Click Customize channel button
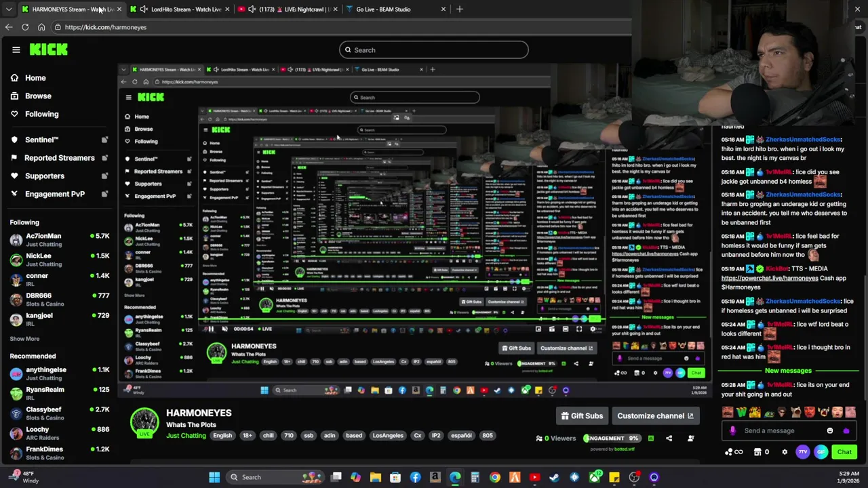Screen dimensions: 868x488 click(x=655, y=416)
